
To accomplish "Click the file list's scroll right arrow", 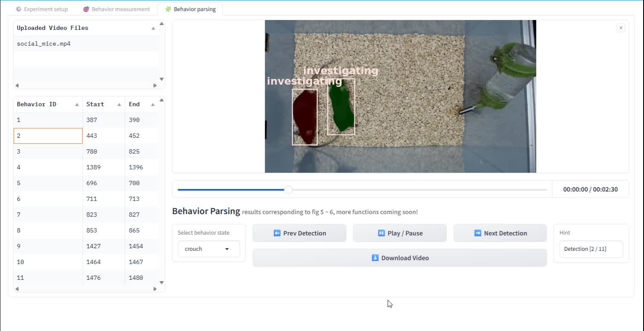I will tap(155, 85).
